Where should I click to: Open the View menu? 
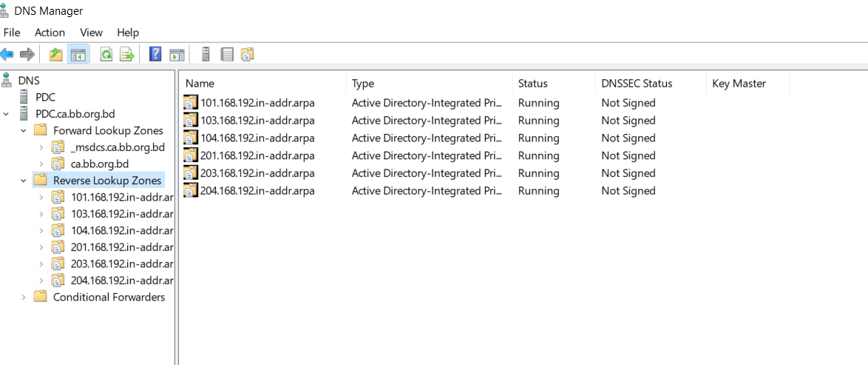pyautogui.click(x=92, y=33)
